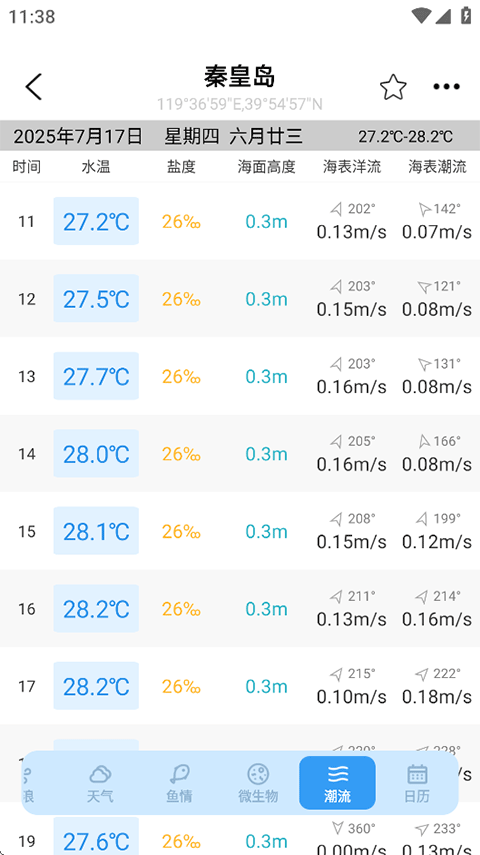Switch to the 天气 weather tab
The width and height of the screenshot is (480, 855).
point(100,783)
